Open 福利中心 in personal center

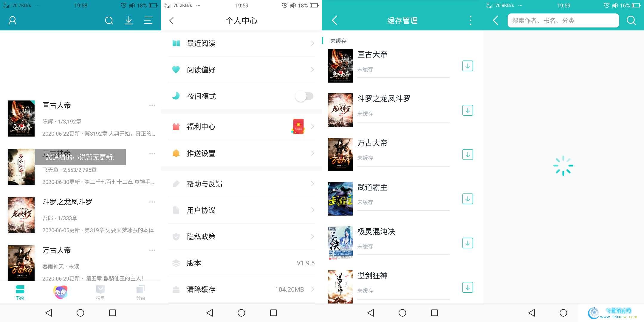(242, 127)
